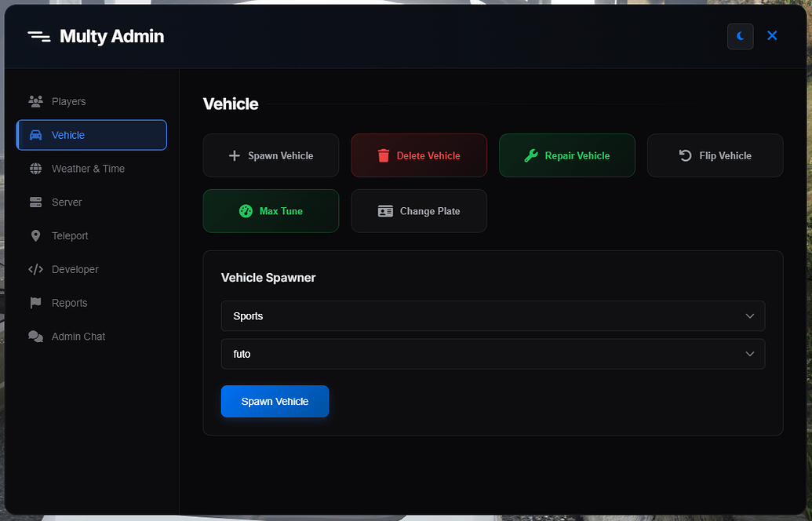Click the wrench icon on Repair Vehicle

pos(530,155)
